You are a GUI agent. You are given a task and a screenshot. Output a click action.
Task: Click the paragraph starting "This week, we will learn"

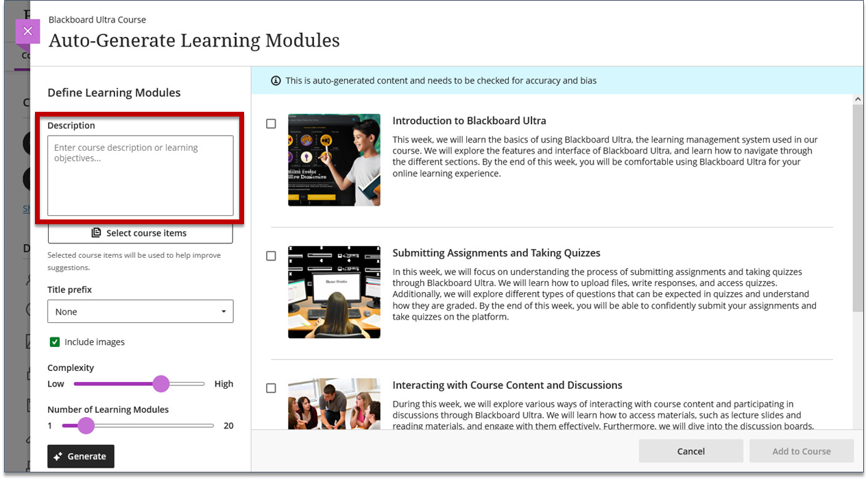[605, 156]
